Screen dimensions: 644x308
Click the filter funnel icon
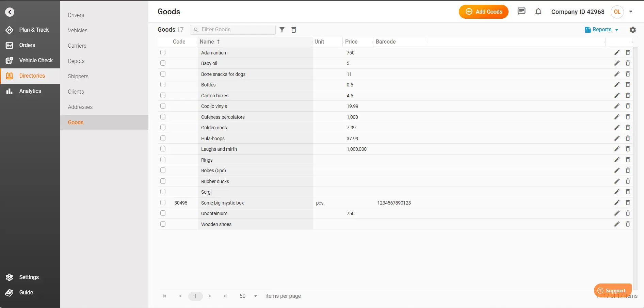[282, 30]
